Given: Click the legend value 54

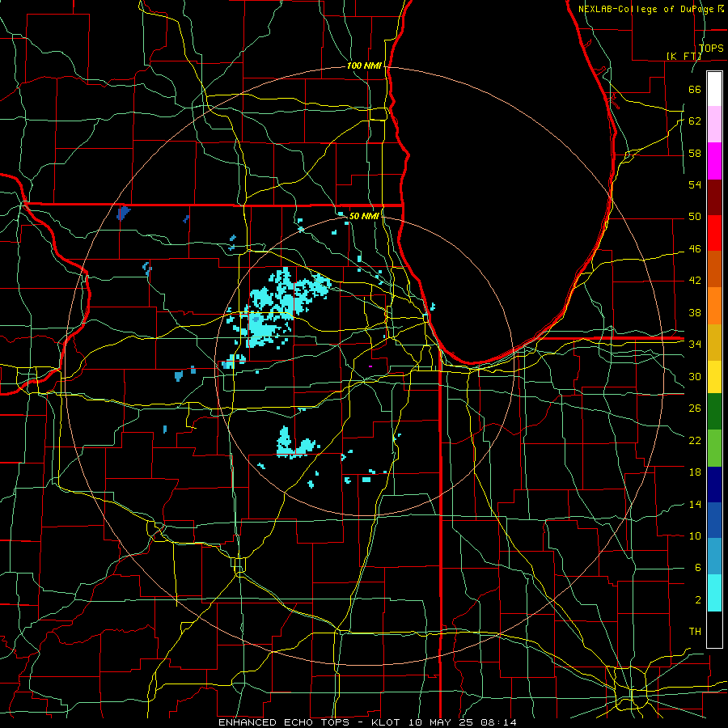Looking at the screenshot, I should pyautogui.click(x=695, y=184).
